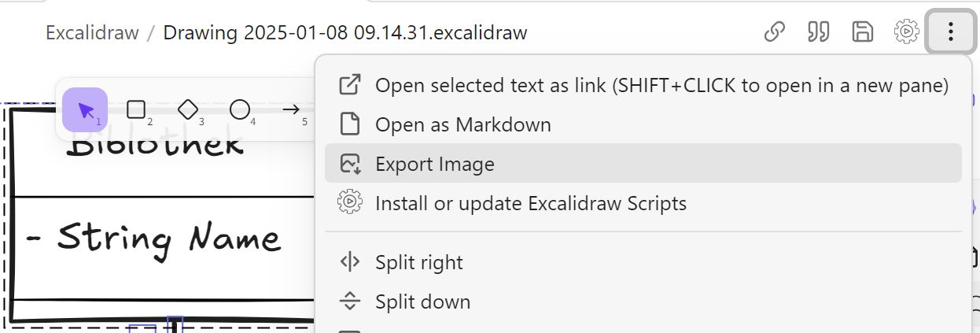980x333 pixels.
Task: Open the Excalidraw folder breadcrumb
Action: click(92, 33)
